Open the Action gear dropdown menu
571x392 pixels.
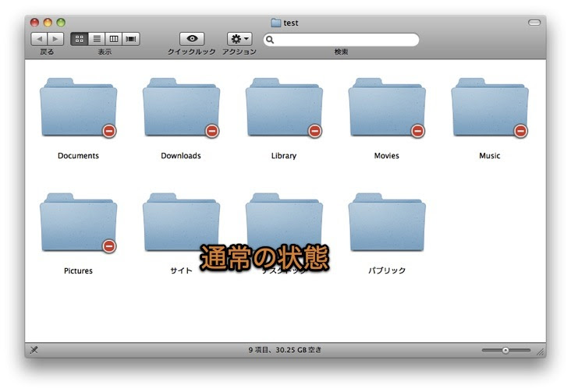point(239,39)
